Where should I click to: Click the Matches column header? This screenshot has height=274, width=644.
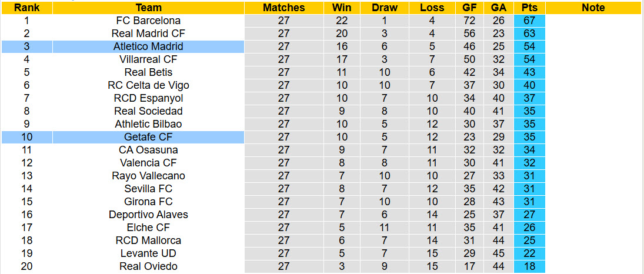(x=284, y=8)
